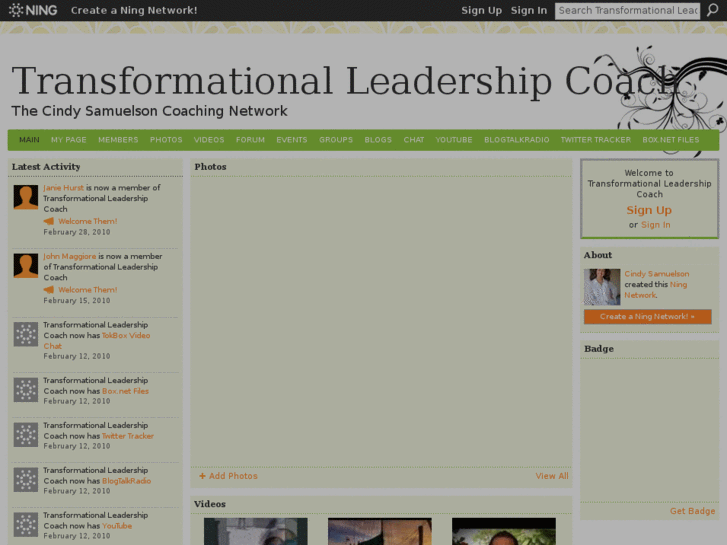Click the Transformational Leadership Coach site title
Screen dimensions: 727x545
344,81
